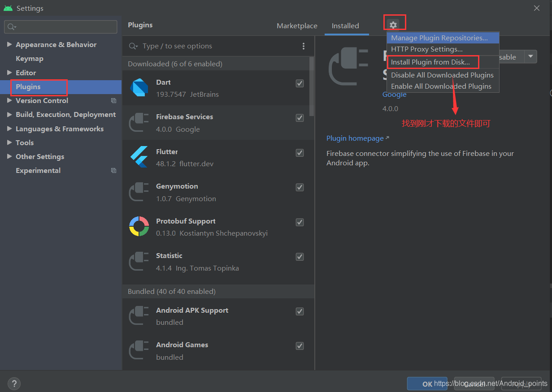
Task: Select Experimental in settings tree
Action: [x=38, y=171]
